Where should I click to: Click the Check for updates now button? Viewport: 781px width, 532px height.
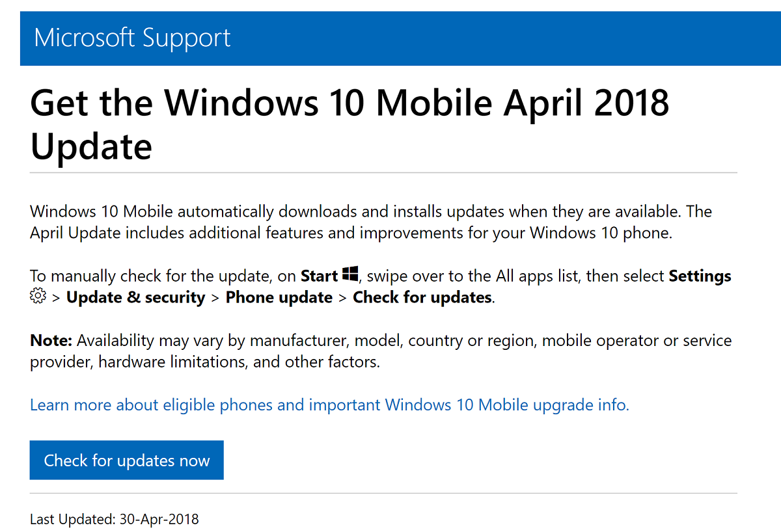(x=127, y=460)
